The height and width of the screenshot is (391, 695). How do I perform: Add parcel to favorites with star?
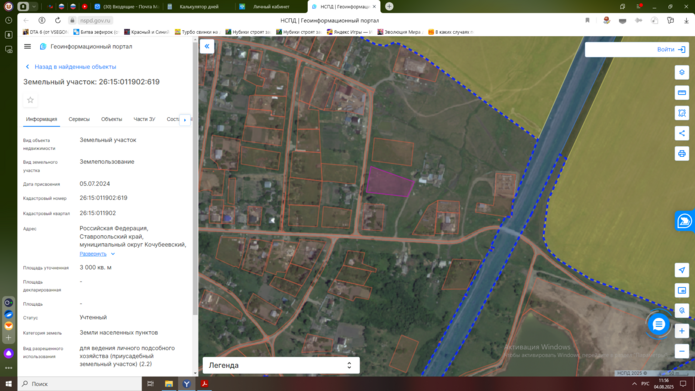pyautogui.click(x=30, y=100)
